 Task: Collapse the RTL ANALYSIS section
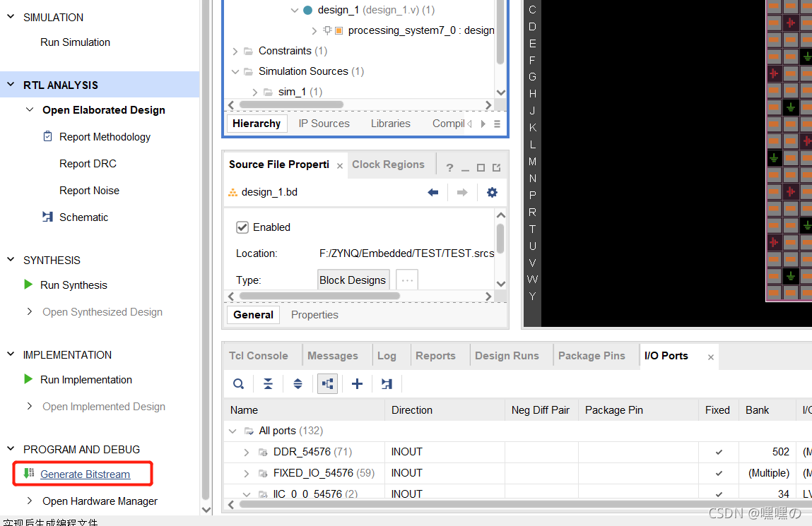[11, 84]
